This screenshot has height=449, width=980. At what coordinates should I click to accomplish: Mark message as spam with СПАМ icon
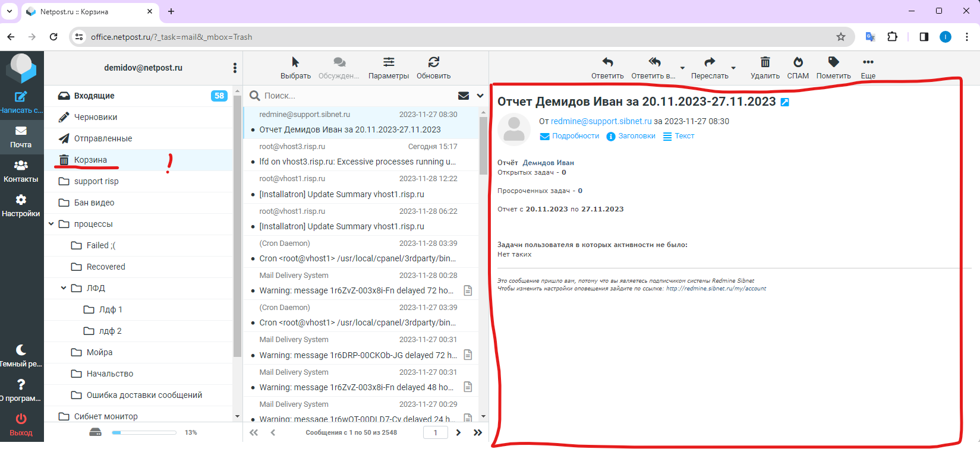point(798,62)
